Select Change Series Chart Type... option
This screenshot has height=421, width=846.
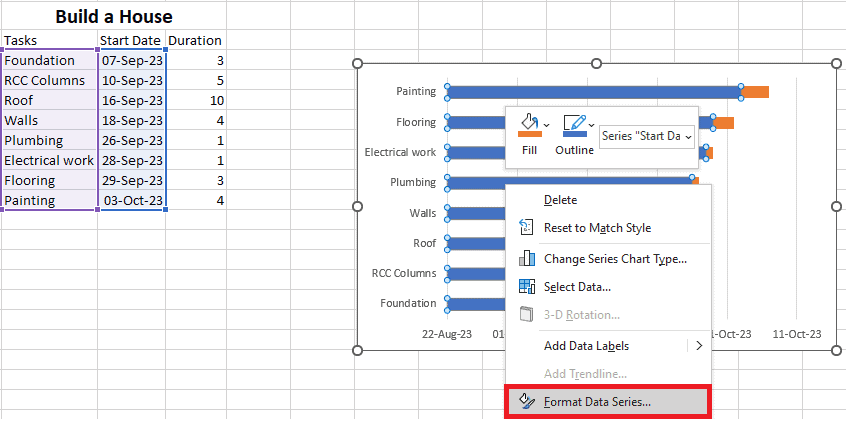point(614,259)
